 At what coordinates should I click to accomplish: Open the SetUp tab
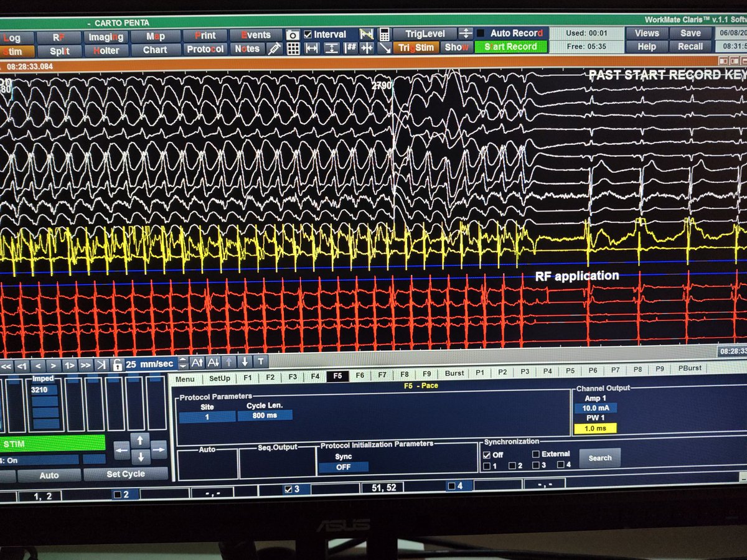pyautogui.click(x=219, y=378)
